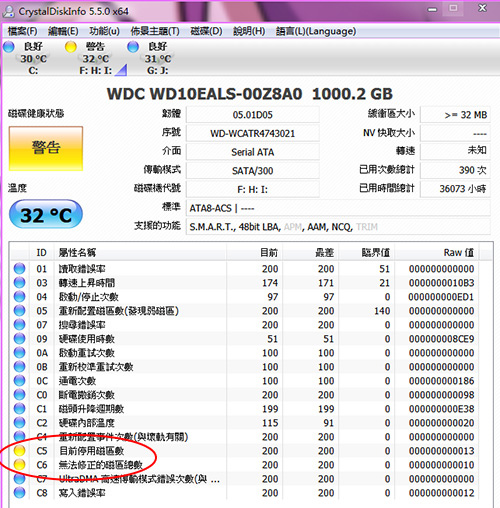Click the serial number field WD-WCATR4743021

(253, 133)
